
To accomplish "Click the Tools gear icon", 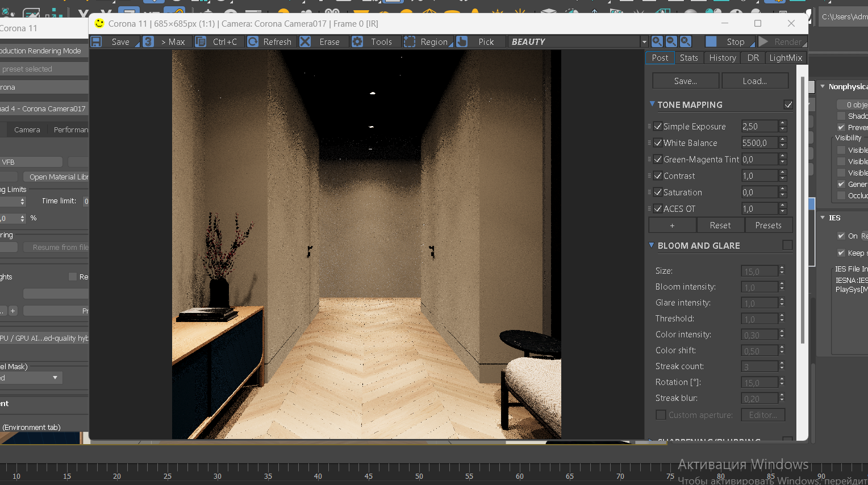I will (357, 41).
